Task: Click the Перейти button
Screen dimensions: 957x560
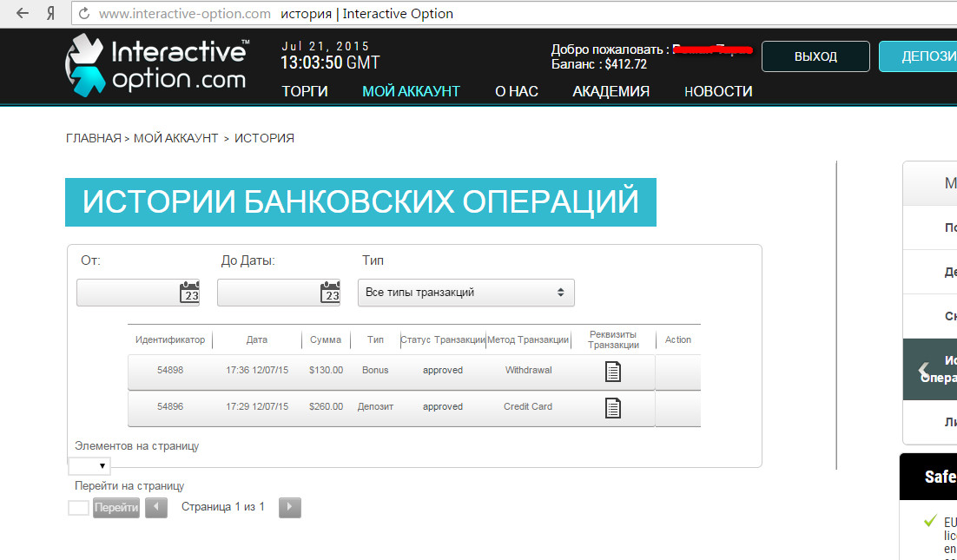Action: (116, 508)
